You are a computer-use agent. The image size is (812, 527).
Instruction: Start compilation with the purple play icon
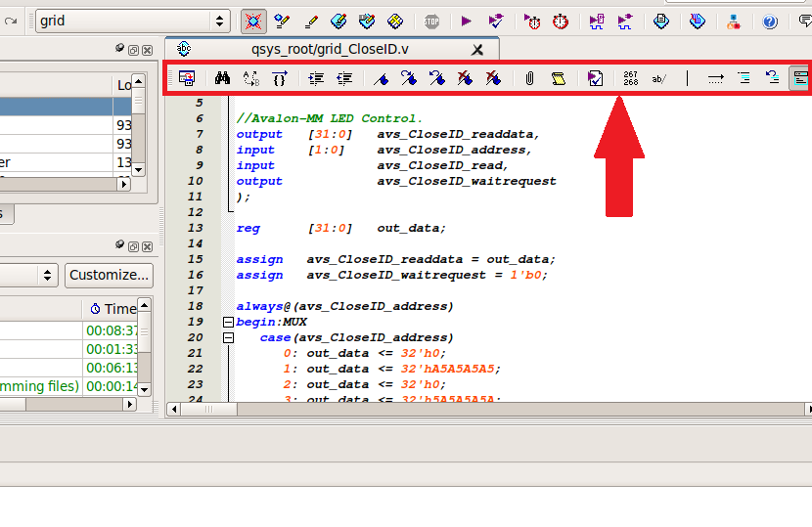tap(466, 22)
